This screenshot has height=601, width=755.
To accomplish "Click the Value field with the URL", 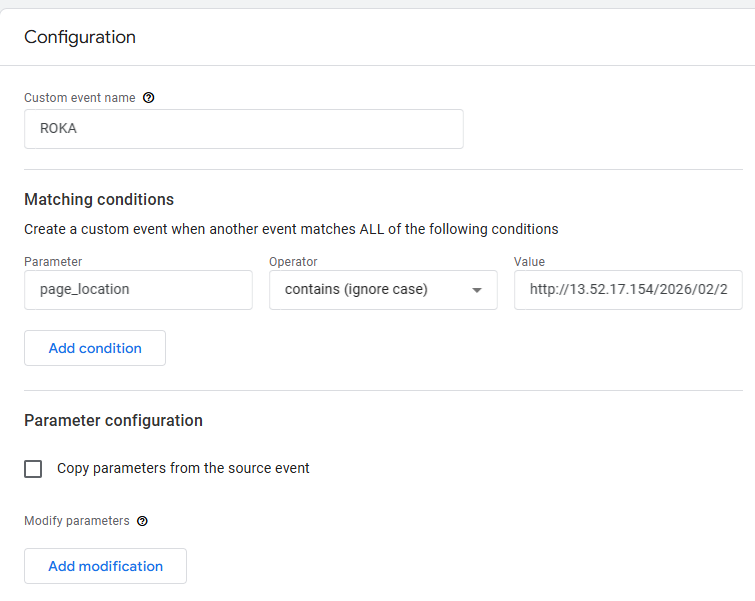I will click(x=627, y=290).
